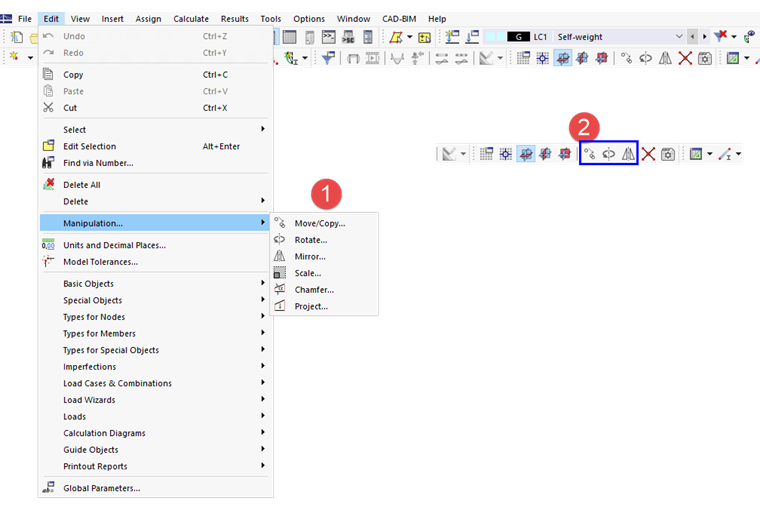Click first cyan color swatch near LC1

click(491, 37)
